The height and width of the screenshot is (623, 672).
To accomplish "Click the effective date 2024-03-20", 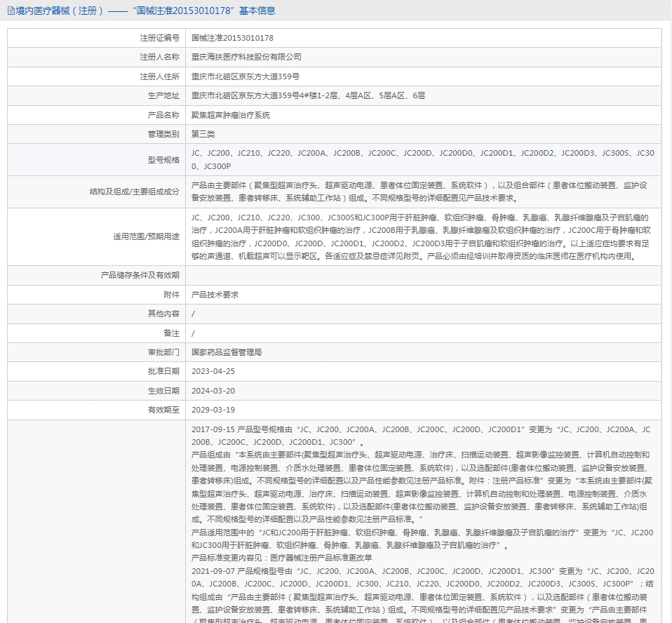I will pos(213,391).
